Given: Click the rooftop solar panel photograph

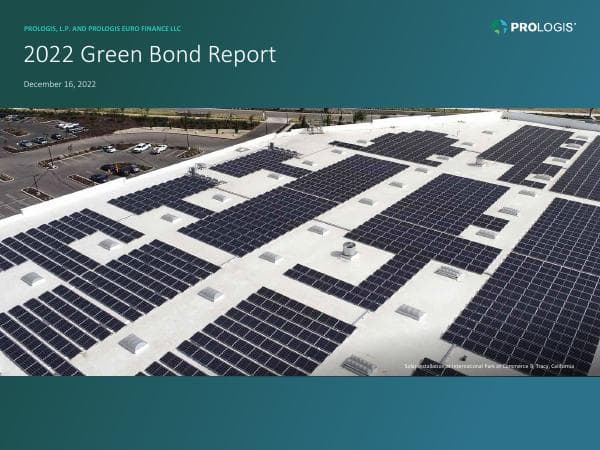Looking at the screenshot, I should click(x=300, y=242).
